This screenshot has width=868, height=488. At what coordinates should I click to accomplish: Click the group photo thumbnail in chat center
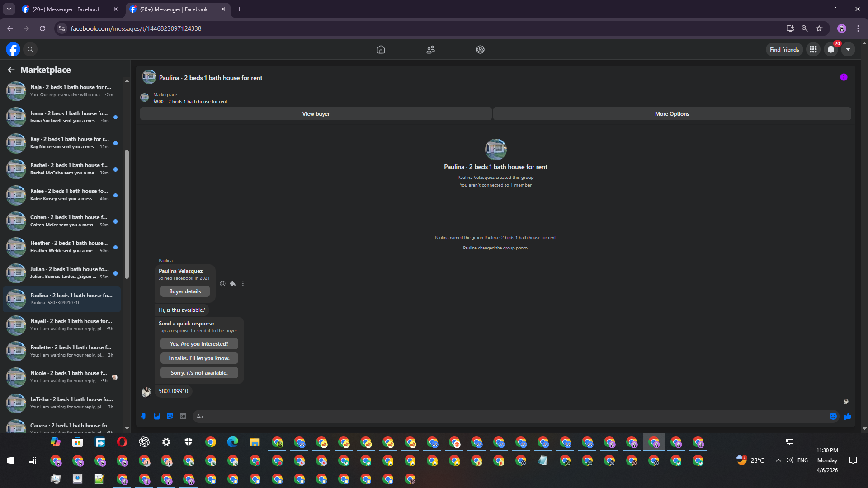[x=495, y=150]
